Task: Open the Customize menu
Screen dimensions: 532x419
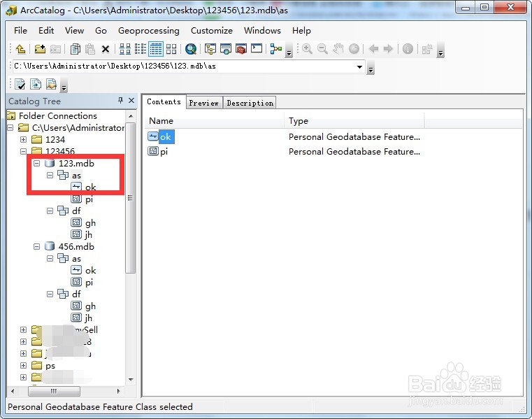Action: point(212,31)
